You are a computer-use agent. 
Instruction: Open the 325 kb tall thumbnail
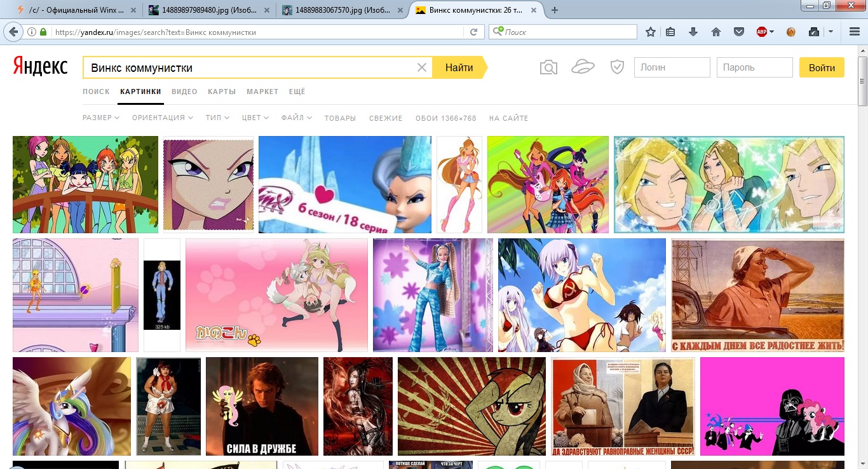[162, 296]
